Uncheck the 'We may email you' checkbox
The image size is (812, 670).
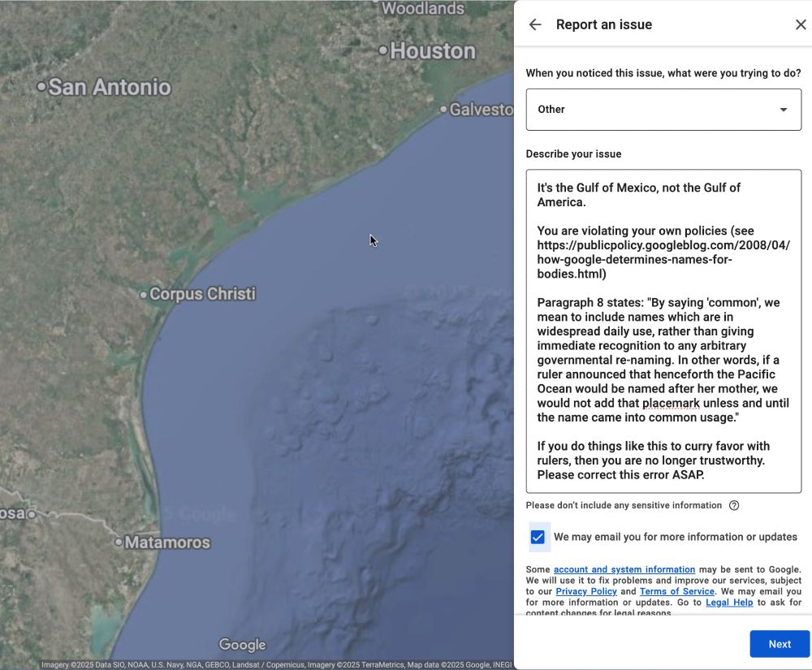tap(538, 537)
